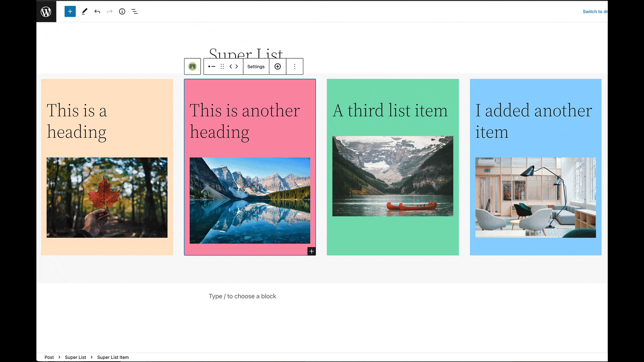
Task: Click the WordPress logo icon
Action: [46, 11]
